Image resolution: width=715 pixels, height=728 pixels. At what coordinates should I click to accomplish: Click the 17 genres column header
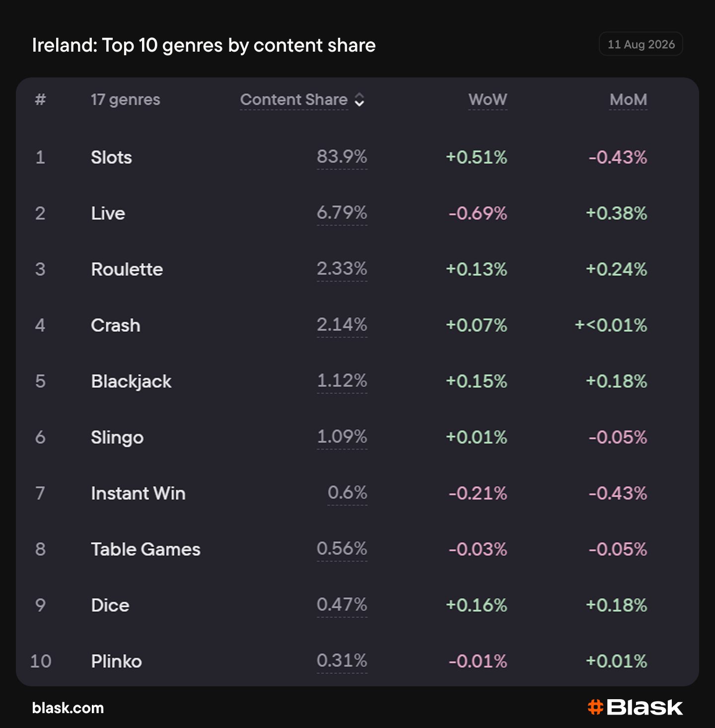pyautogui.click(x=126, y=99)
